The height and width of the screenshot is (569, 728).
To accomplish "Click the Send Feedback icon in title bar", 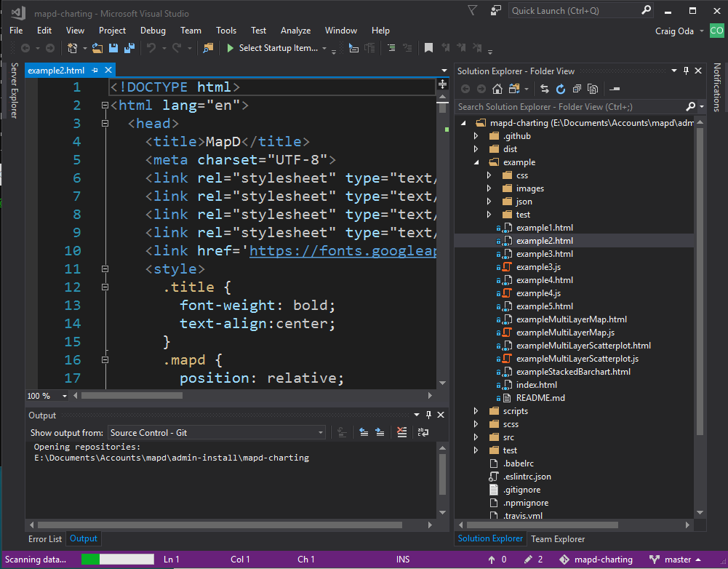I will coord(495,11).
